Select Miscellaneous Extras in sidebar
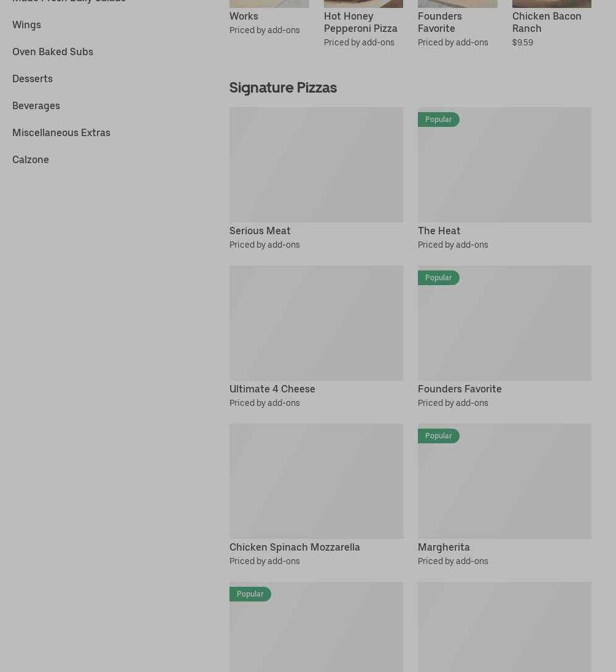Screen dimensions: 616x672 pos(61,132)
